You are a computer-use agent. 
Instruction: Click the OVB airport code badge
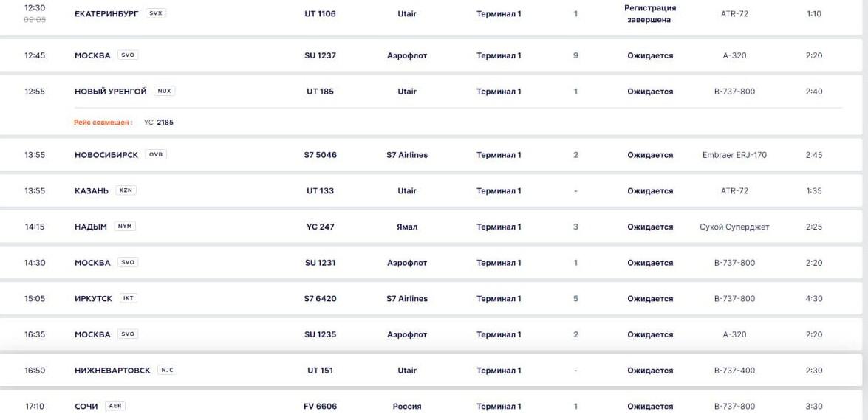156,155
